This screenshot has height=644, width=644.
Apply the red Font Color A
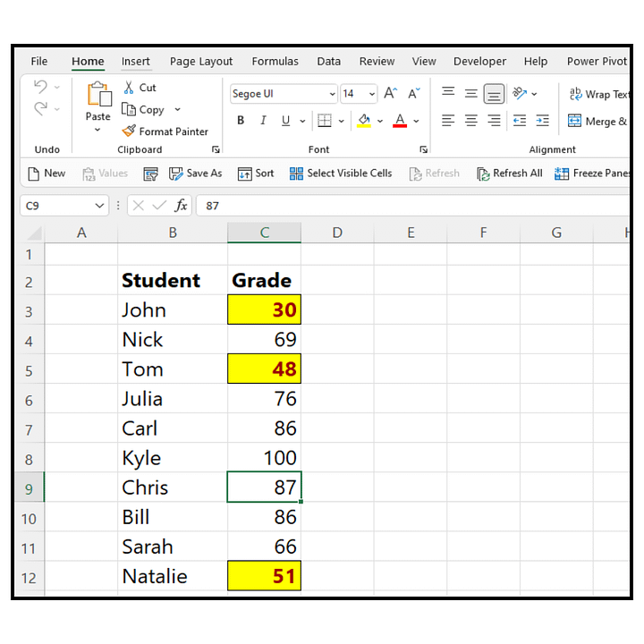pyautogui.click(x=400, y=121)
